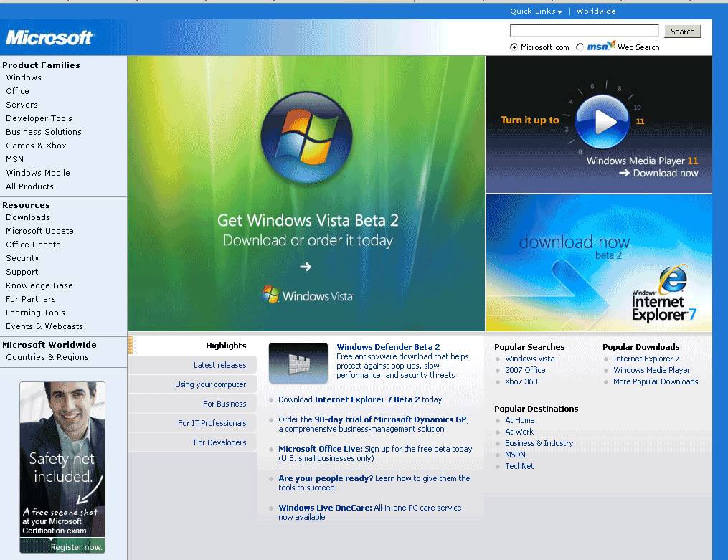Open Windows Media Player popular download
The width and height of the screenshot is (728, 560).
pyautogui.click(x=651, y=370)
